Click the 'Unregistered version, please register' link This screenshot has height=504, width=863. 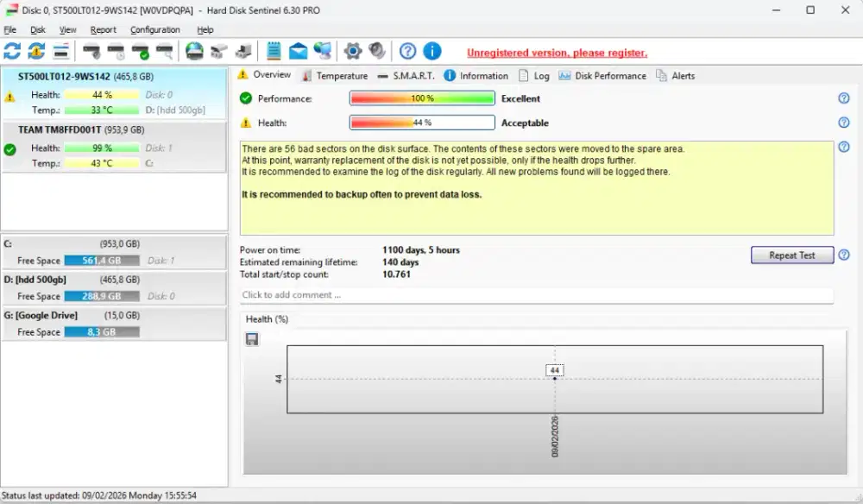coord(557,53)
